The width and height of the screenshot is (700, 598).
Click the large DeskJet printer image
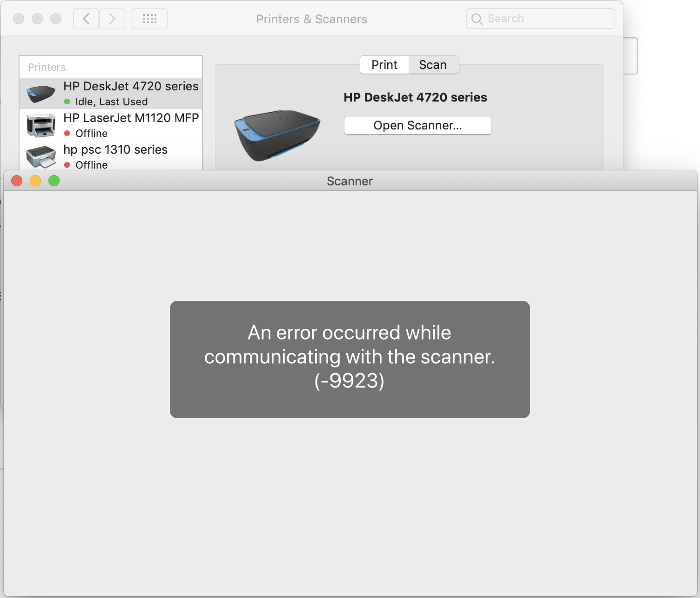pyautogui.click(x=277, y=136)
